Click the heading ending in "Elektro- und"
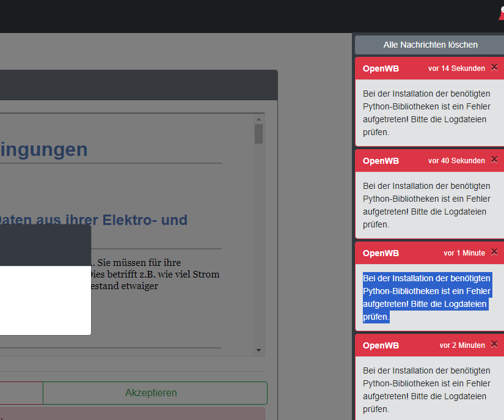 [93, 220]
